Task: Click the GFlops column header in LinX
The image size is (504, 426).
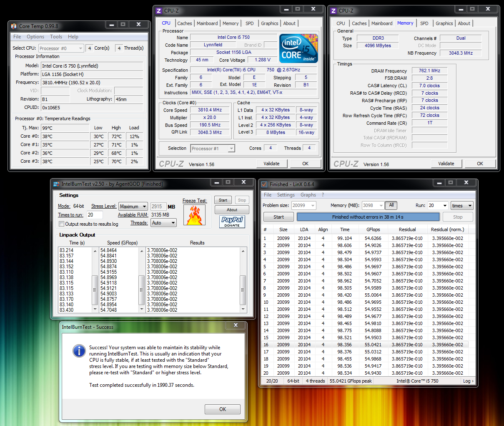Action: 373,229
